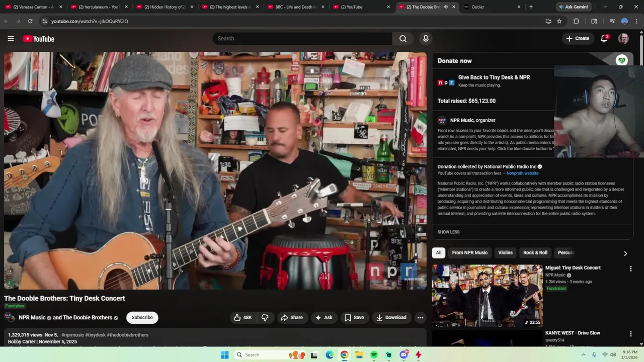Open Chrome extensions puzzle icon
This screenshot has height=362, width=644.
[576, 21]
